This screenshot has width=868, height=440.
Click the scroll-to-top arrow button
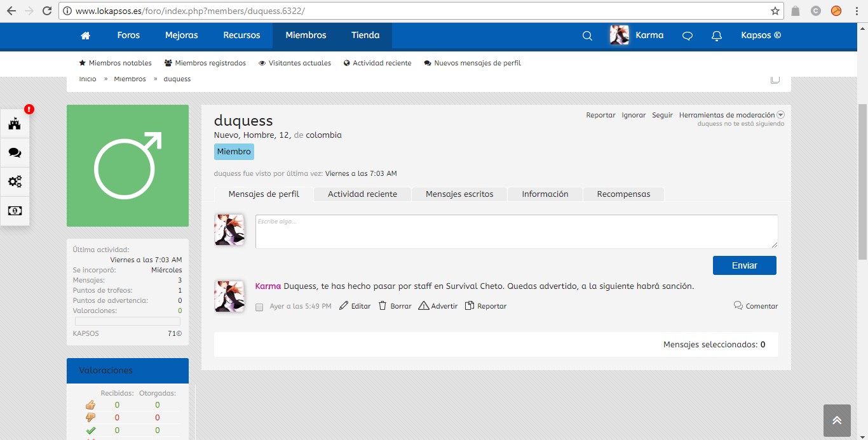[836, 420]
